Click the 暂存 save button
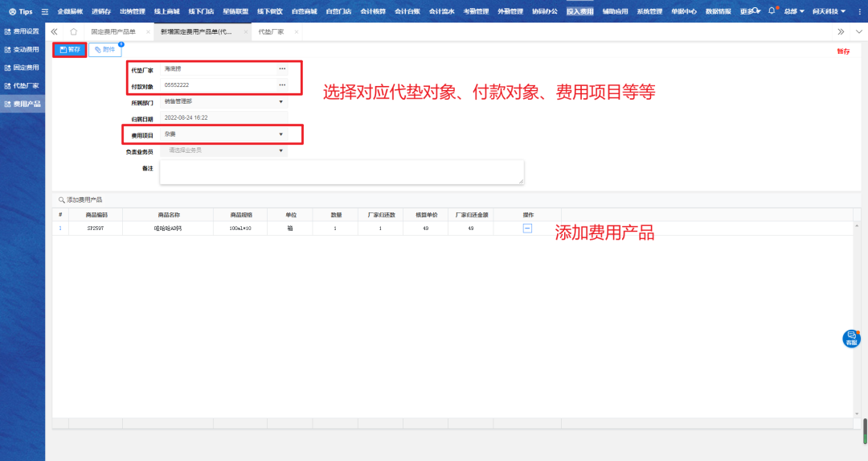Image resolution: width=868 pixels, height=461 pixels. tap(70, 50)
